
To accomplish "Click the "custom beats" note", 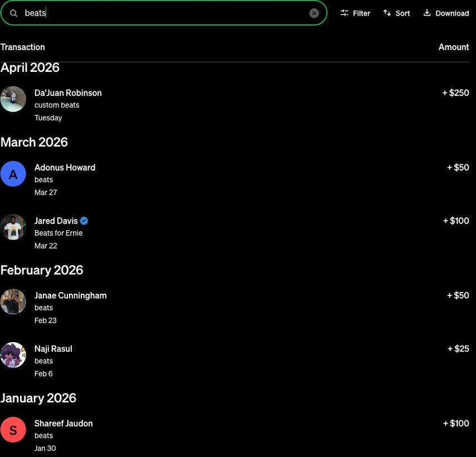I will [x=57, y=105].
